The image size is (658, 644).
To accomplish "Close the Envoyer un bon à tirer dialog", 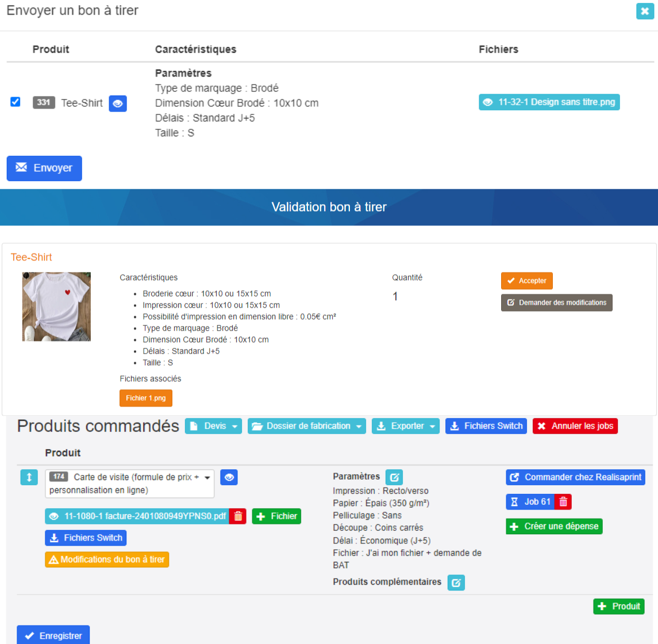I will [x=645, y=11].
